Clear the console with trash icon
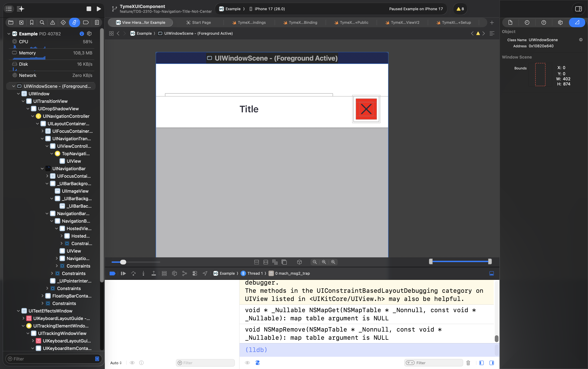588x369 pixels. click(x=468, y=363)
